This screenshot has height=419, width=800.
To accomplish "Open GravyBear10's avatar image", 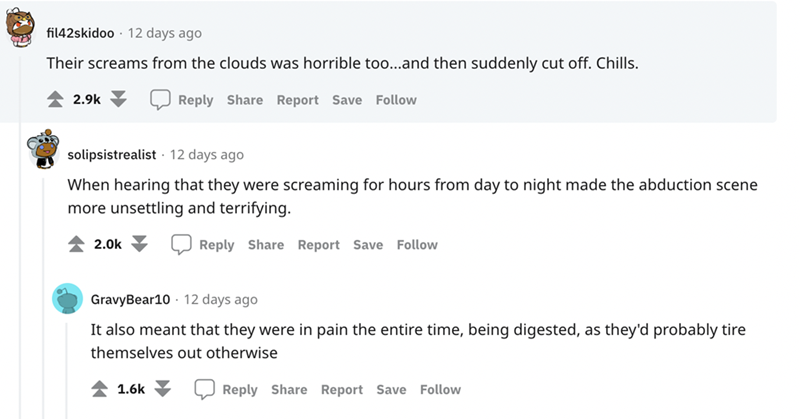I will [67, 300].
